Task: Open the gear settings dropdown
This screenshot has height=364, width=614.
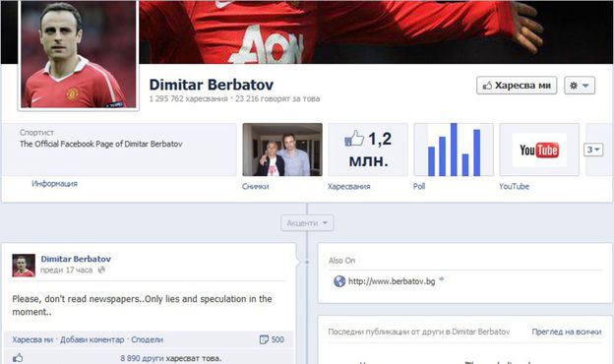Action: 580,86
